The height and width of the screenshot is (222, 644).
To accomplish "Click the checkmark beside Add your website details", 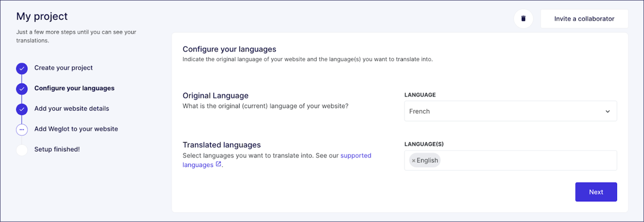I will click(x=22, y=109).
